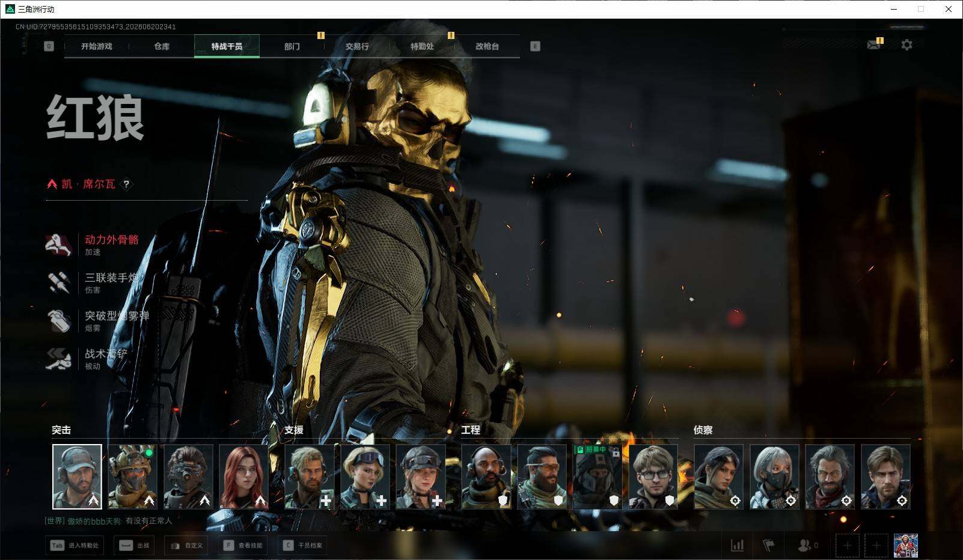Click the question mark beside 凯·席尔瓦
The image size is (963, 560).
click(126, 184)
